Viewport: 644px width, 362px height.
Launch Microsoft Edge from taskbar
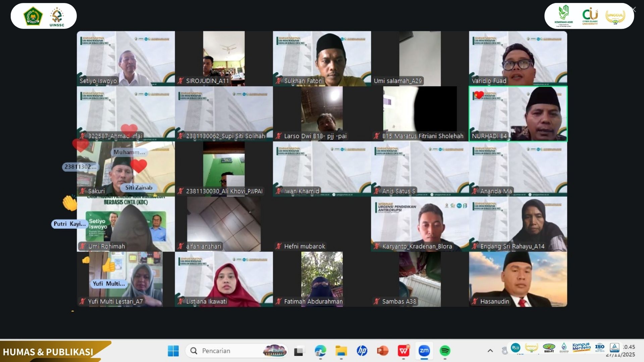pyautogui.click(x=320, y=351)
